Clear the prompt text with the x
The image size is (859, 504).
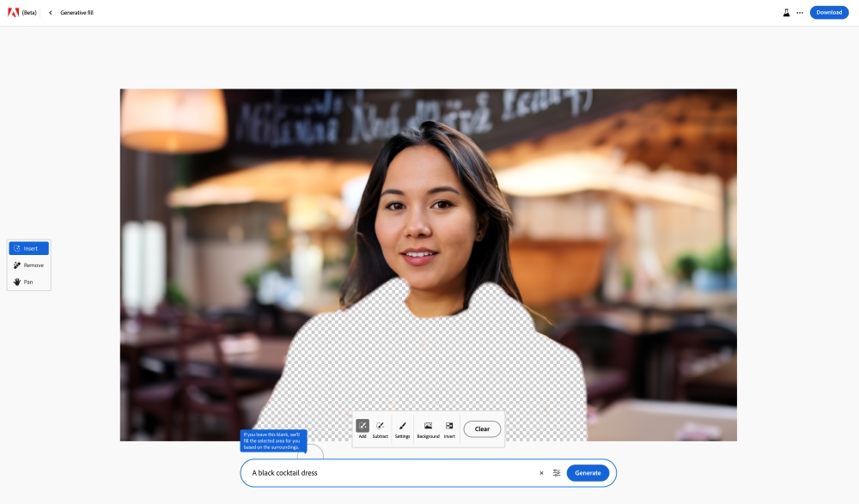[541, 472]
